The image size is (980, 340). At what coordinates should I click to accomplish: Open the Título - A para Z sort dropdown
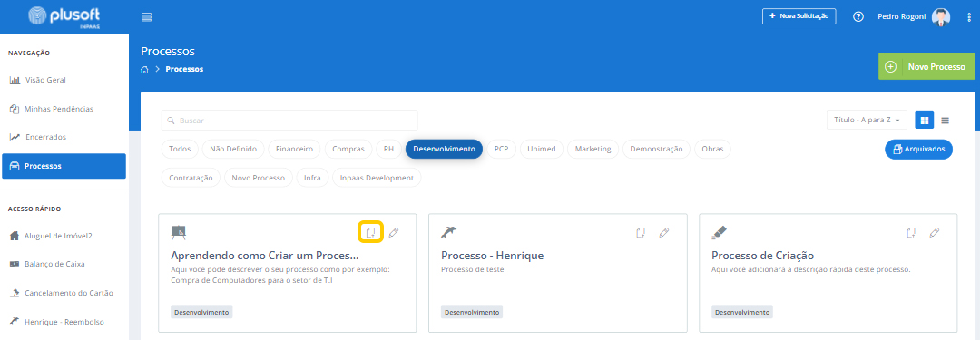[x=867, y=120]
